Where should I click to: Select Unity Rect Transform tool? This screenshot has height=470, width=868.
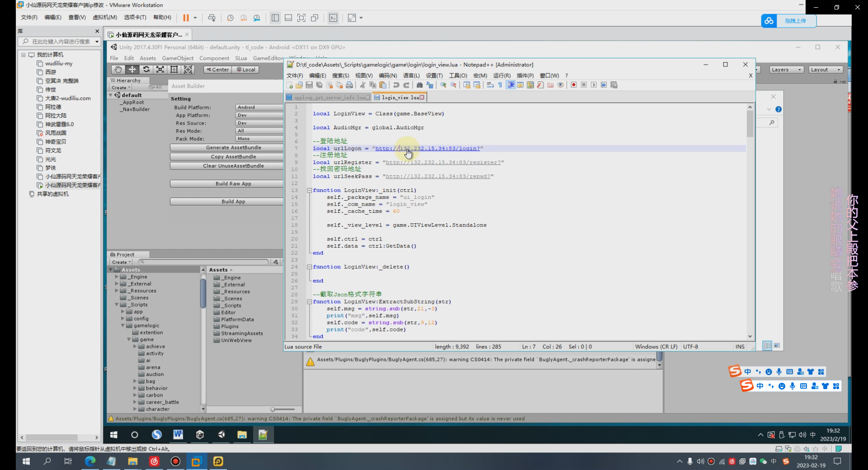(174, 69)
